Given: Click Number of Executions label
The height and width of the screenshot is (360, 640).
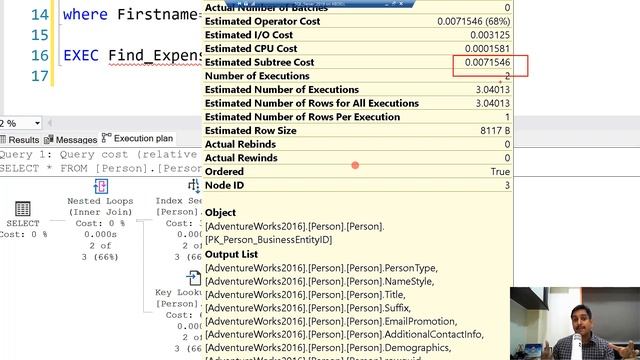Looking at the screenshot, I should point(257,76).
